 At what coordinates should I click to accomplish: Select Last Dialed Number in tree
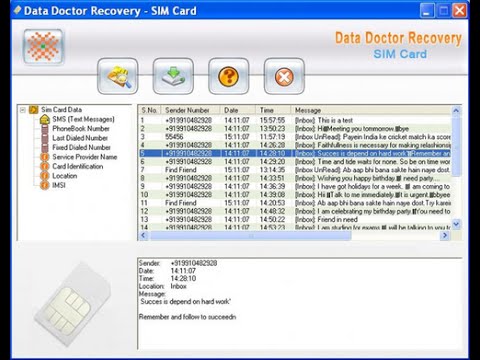tap(80, 138)
